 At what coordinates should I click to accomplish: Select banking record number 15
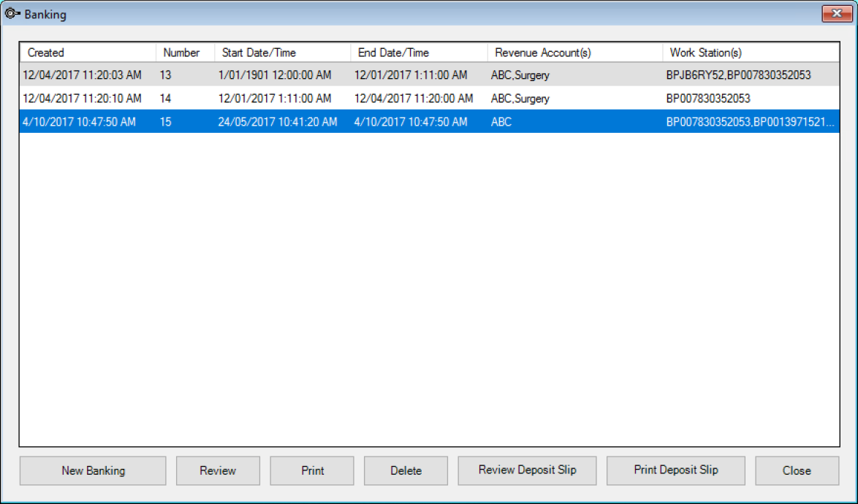(x=165, y=122)
